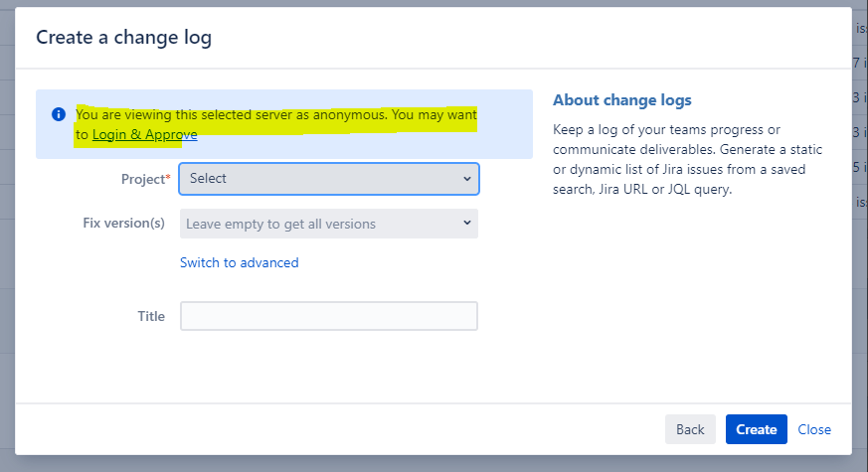Click the Create a change log dialog title
This screenshot has height=472, width=868.
[123, 38]
